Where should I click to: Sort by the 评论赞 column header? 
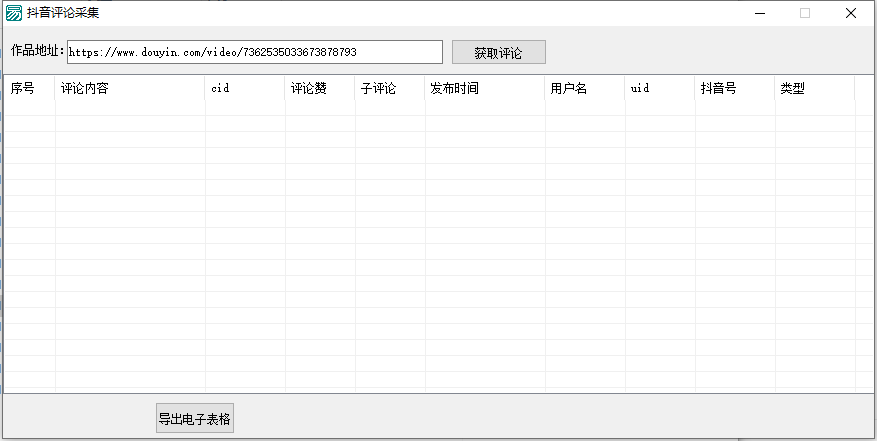(x=320, y=88)
